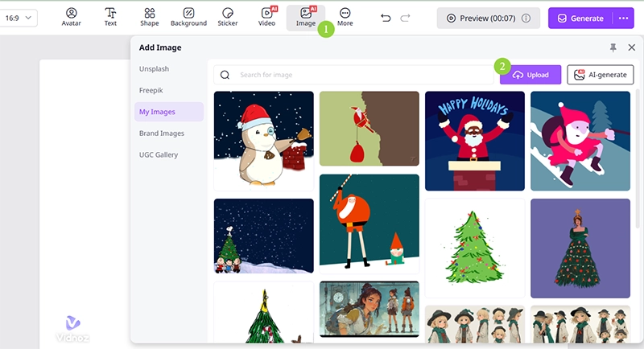
Task: Open generate options three-dot menu
Action: (x=623, y=18)
